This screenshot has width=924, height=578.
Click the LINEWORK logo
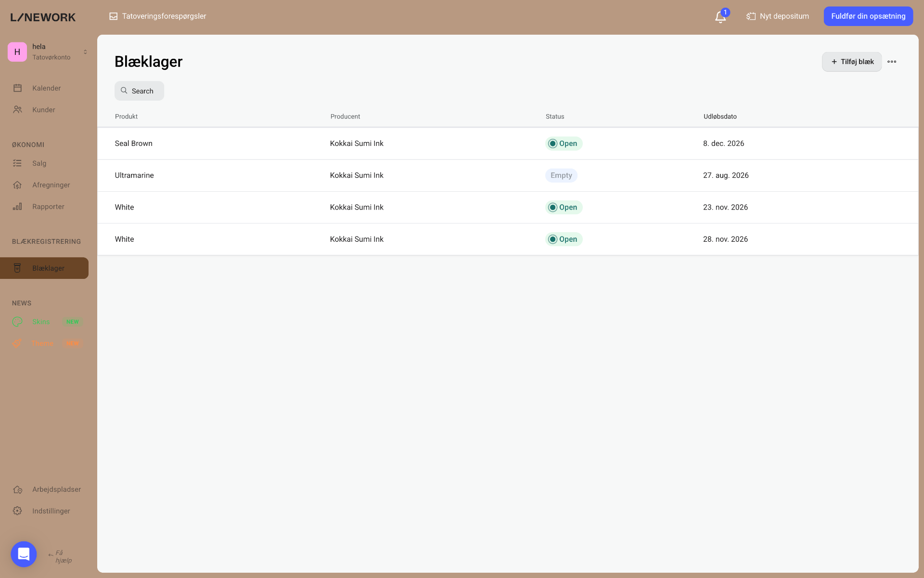coord(43,17)
